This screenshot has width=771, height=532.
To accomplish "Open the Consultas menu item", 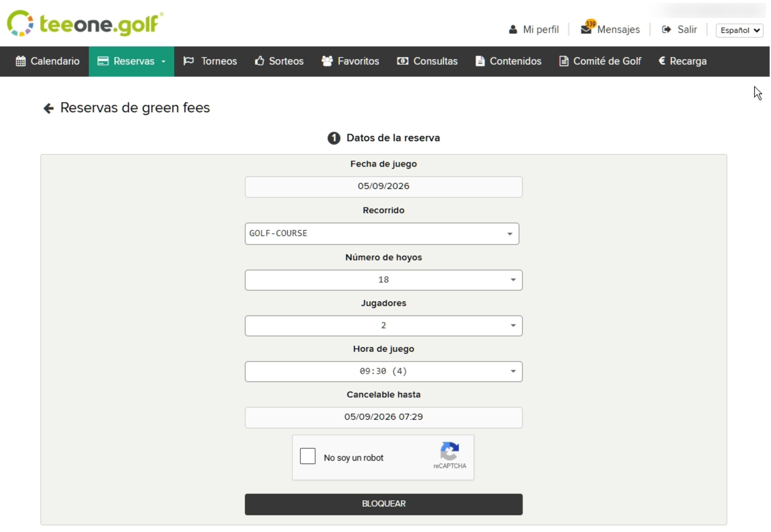I will pos(427,61).
